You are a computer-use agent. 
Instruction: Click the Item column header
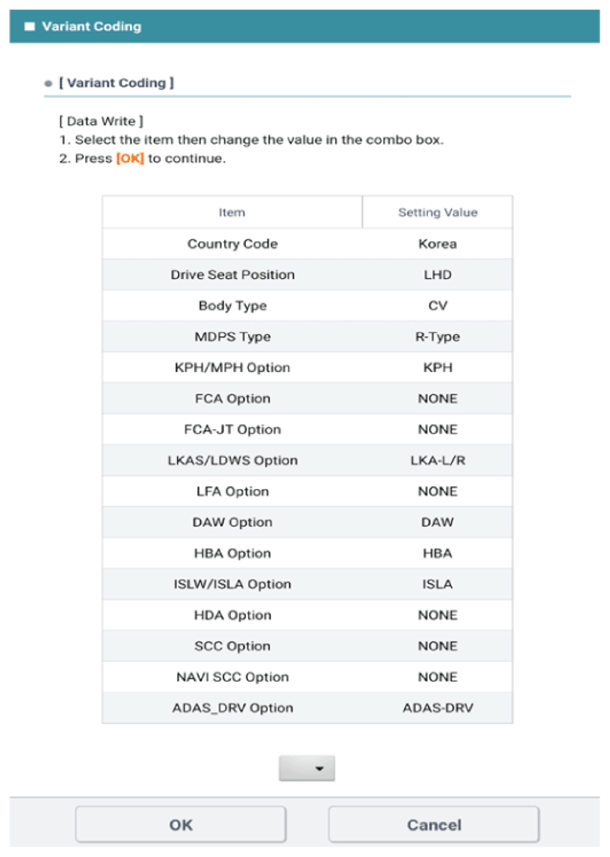click(x=232, y=212)
